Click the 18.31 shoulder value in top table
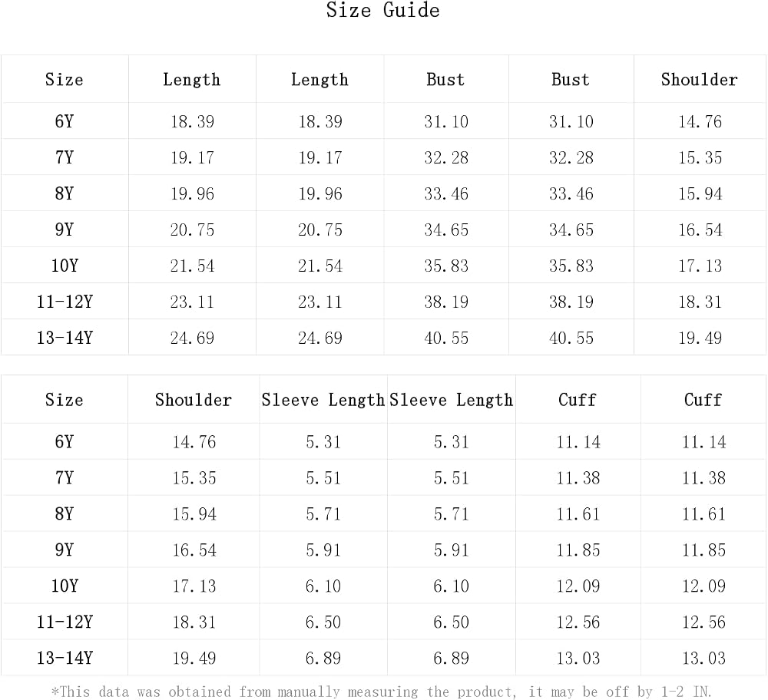This screenshot has width=768, height=700. pyautogui.click(x=700, y=302)
